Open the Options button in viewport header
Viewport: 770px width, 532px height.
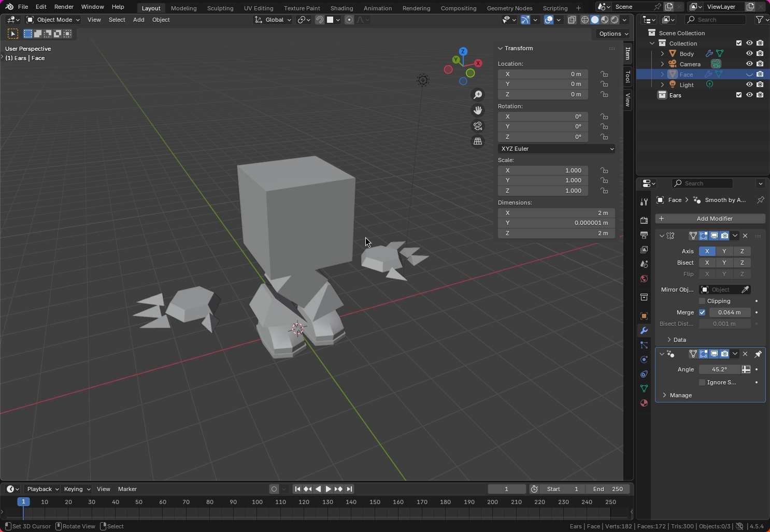(x=614, y=34)
